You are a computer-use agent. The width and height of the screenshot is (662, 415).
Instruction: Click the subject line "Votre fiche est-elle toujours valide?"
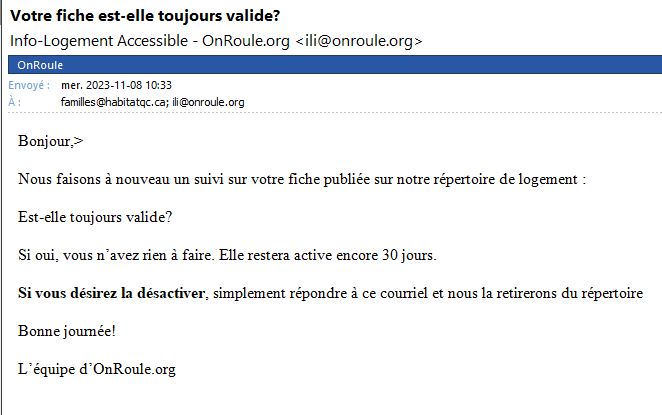coord(145,16)
